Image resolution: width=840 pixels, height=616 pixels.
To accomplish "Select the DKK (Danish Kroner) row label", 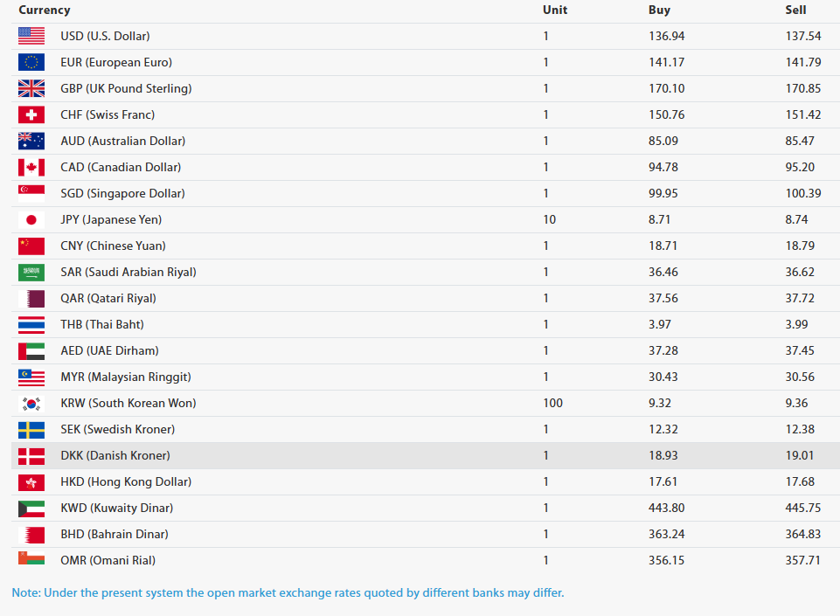I will [115, 456].
